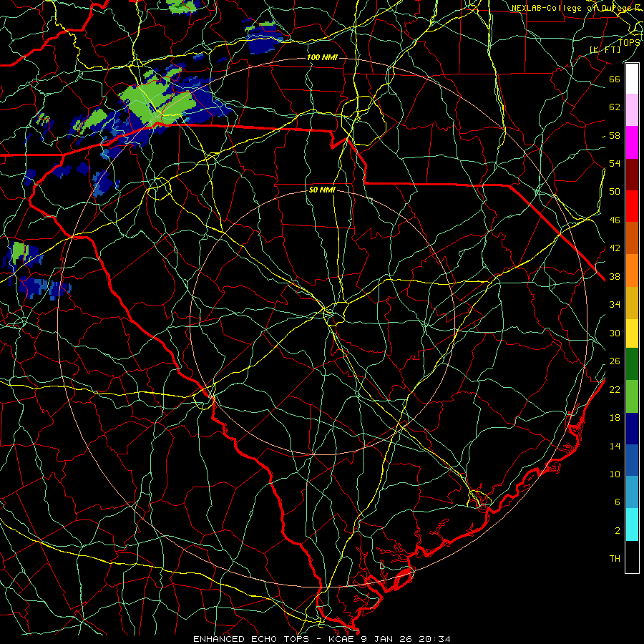Click the black TH legend swatch

click(632, 557)
